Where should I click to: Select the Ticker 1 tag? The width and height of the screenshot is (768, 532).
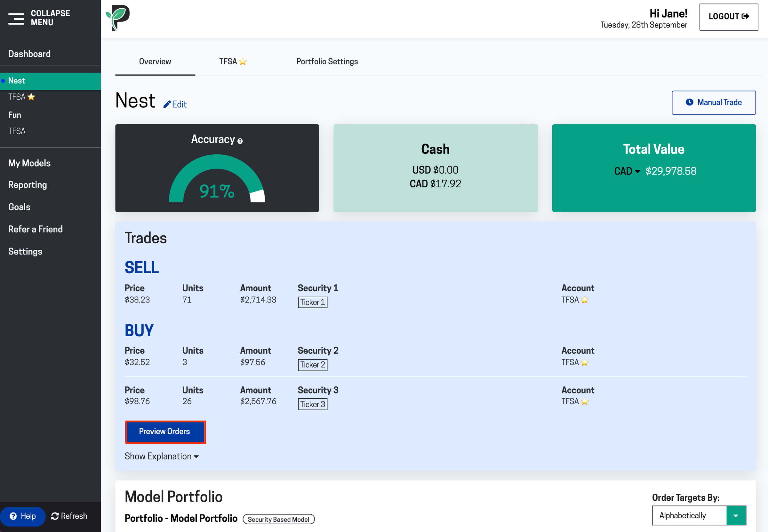[x=312, y=302]
